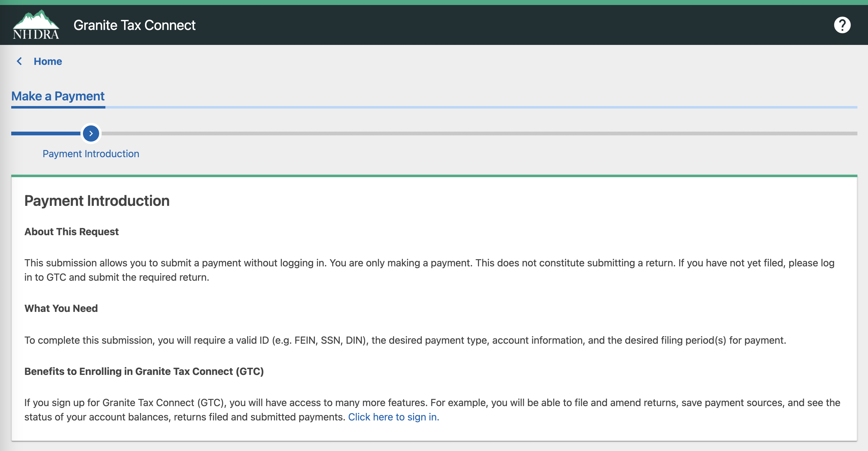Click the Payment Introduction panel heading

[x=97, y=201]
